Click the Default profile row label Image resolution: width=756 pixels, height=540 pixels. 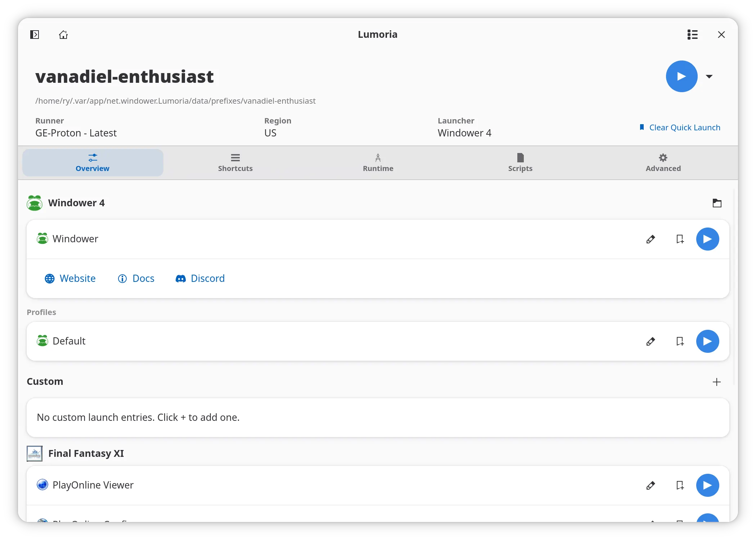[69, 341]
